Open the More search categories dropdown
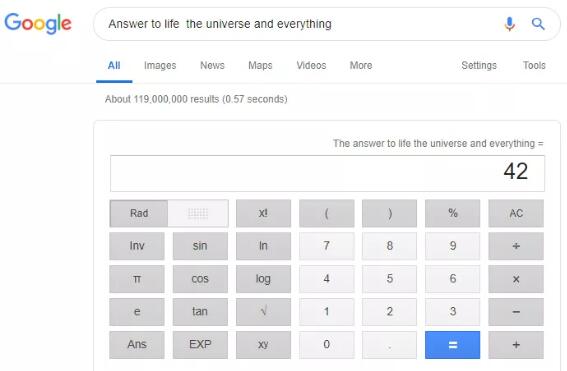This screenshot has width=567, height=371. (361, 65)
